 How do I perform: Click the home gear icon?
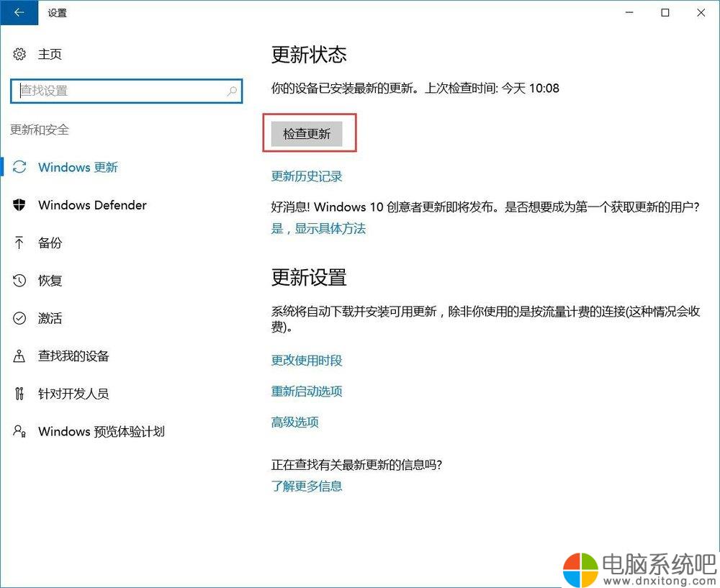[x=19, y=54]
